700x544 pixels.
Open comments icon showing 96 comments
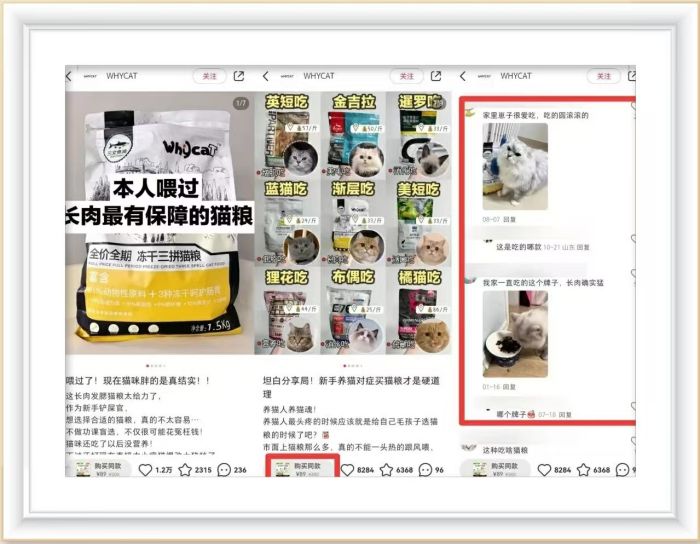click(425, 469)
